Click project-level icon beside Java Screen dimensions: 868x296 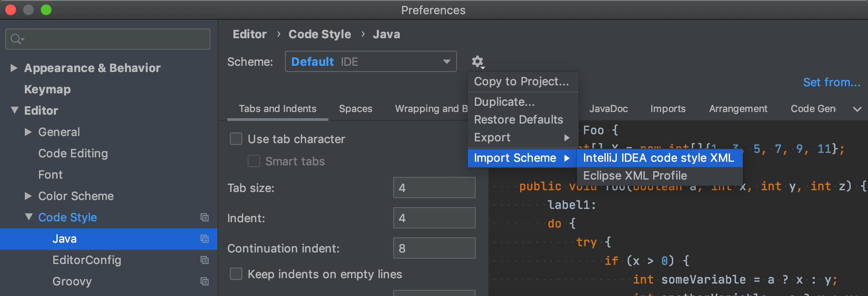coord(205,239)
